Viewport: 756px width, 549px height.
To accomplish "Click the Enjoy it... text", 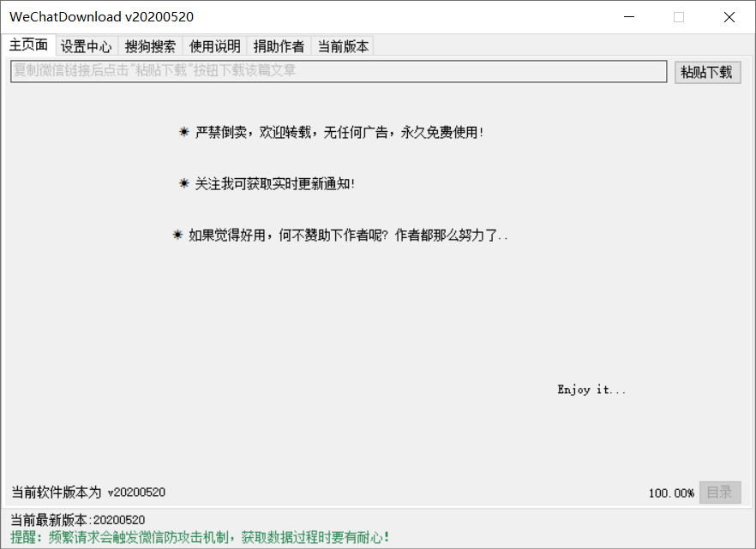I will point(591,389).
